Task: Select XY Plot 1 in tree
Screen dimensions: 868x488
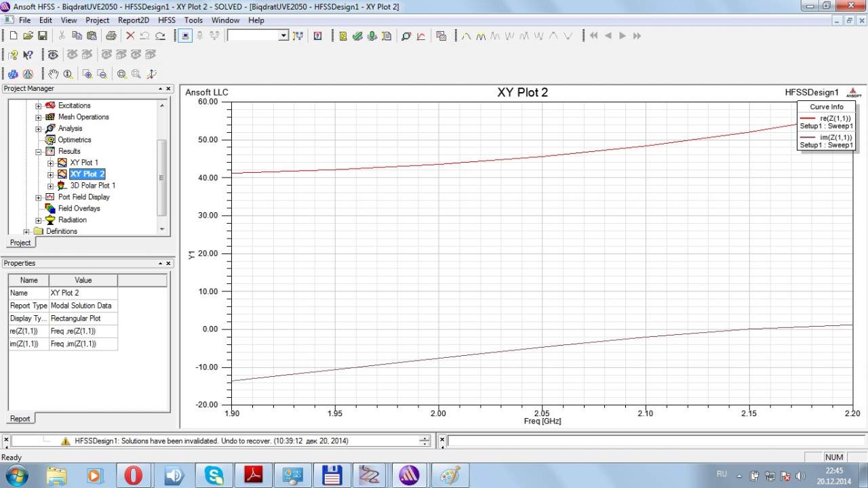Action: point(84,163)
